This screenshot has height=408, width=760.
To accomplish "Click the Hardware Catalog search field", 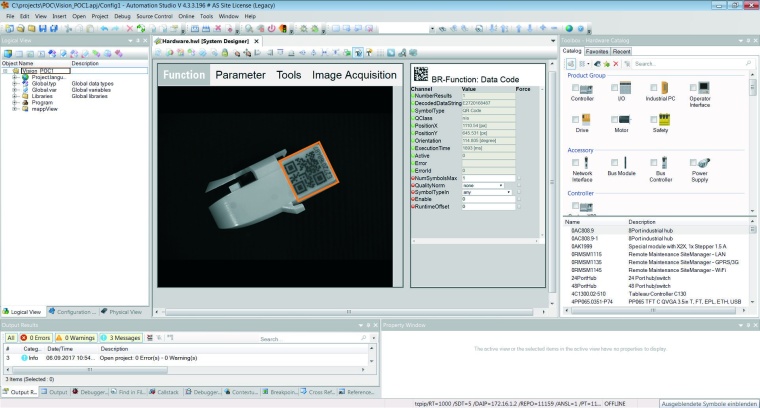I will coord(680,64).
